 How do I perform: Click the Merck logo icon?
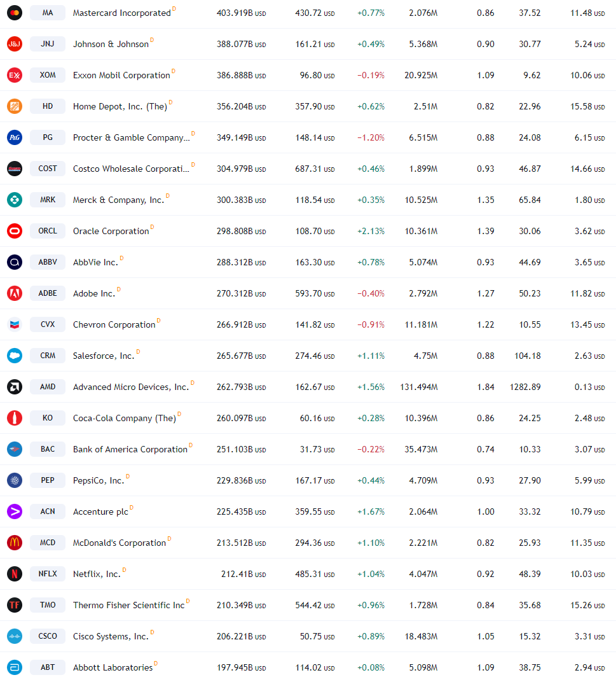[15, 200]
